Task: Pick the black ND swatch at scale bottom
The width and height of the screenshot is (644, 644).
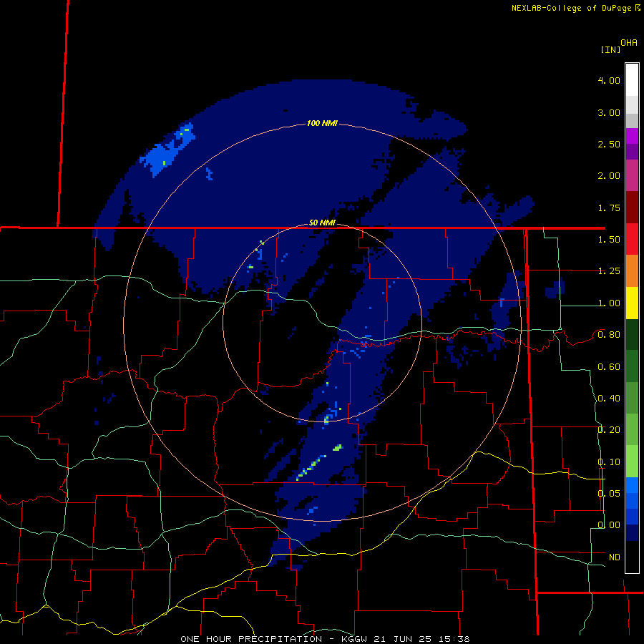Action: (x=632, y=557)
